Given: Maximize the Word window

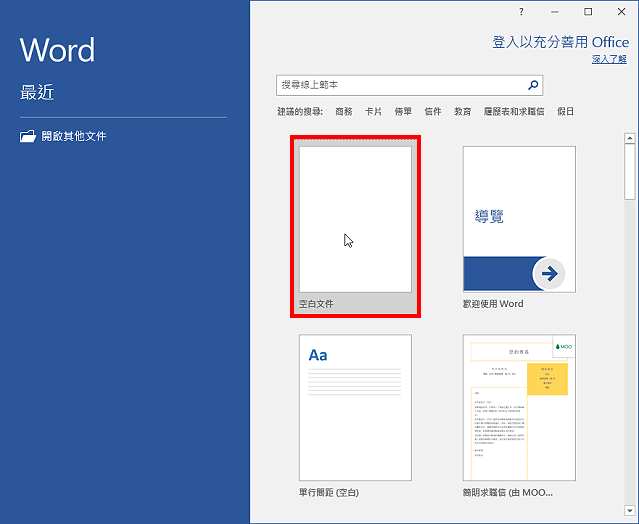Looking at the screenshot, I should 588,12.
